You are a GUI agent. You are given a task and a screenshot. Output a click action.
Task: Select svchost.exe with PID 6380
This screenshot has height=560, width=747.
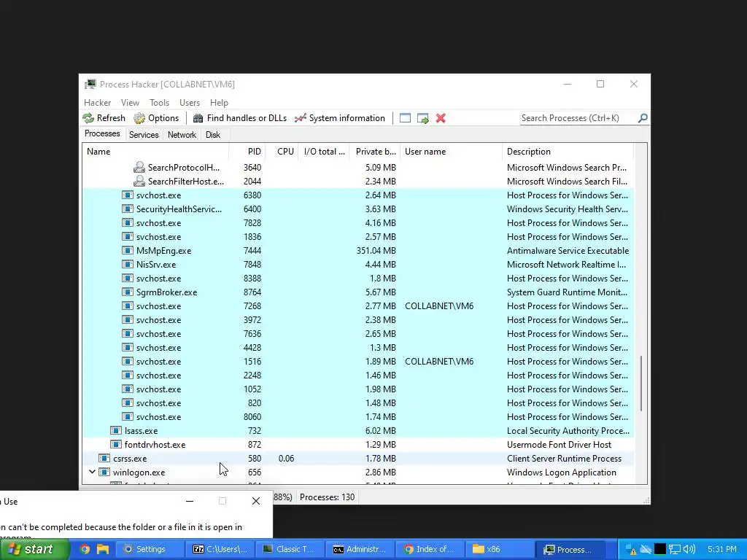[x=358, y=195]
